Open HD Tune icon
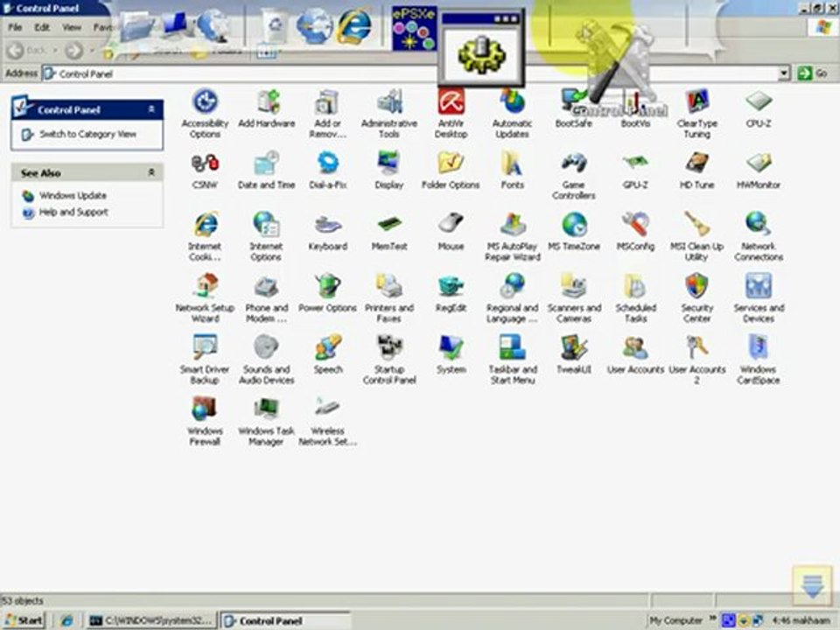Screen dimensions: 840x630 (697, 170)
